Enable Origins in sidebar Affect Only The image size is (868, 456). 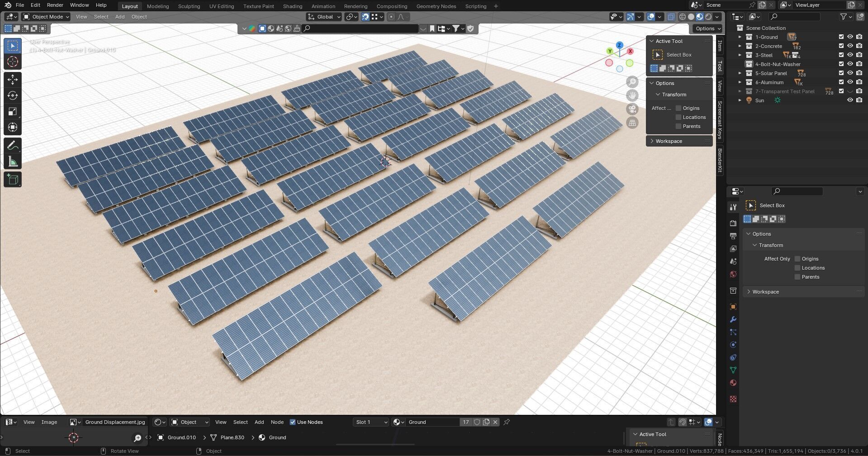[678, 108]
